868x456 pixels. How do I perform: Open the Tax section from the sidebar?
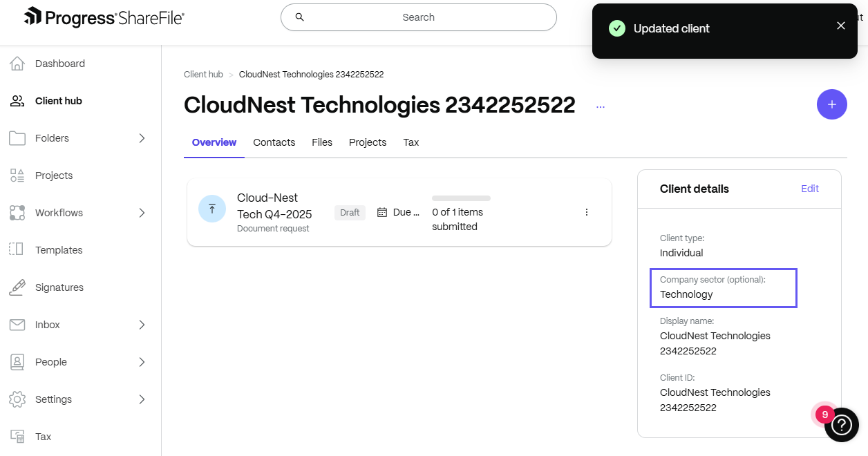43,436
